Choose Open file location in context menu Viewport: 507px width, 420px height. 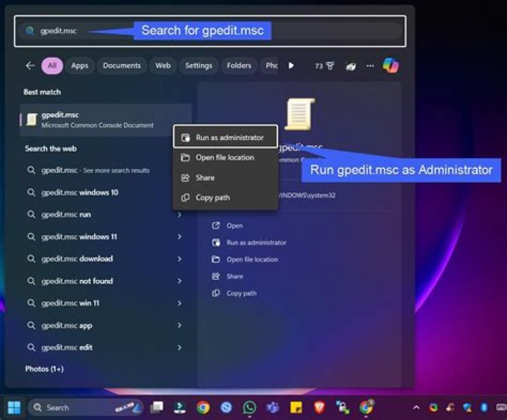coord(225,158)
